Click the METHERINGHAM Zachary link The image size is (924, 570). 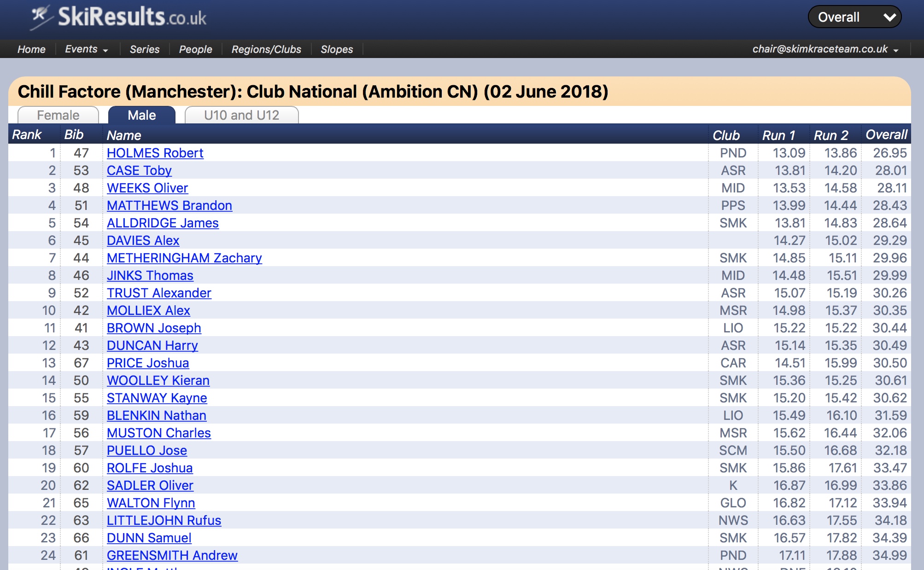coord(184,258)
